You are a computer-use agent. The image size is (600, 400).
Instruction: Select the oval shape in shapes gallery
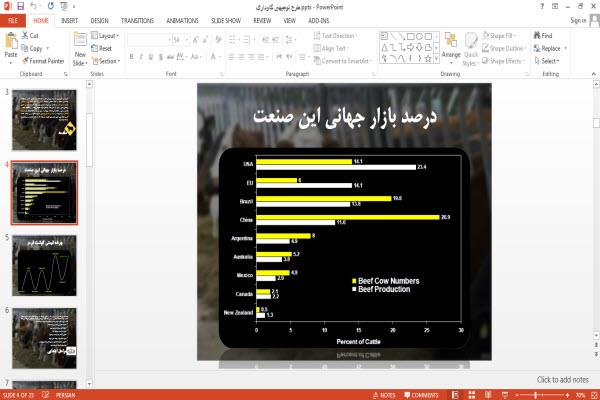coord(419,36)
